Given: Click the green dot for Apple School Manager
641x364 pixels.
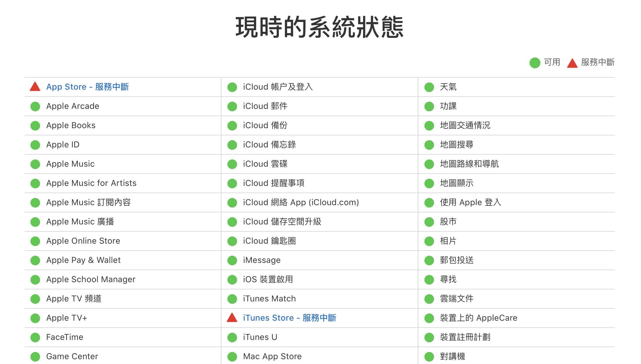Looking at the screenshot, I should tap(35, 280).
